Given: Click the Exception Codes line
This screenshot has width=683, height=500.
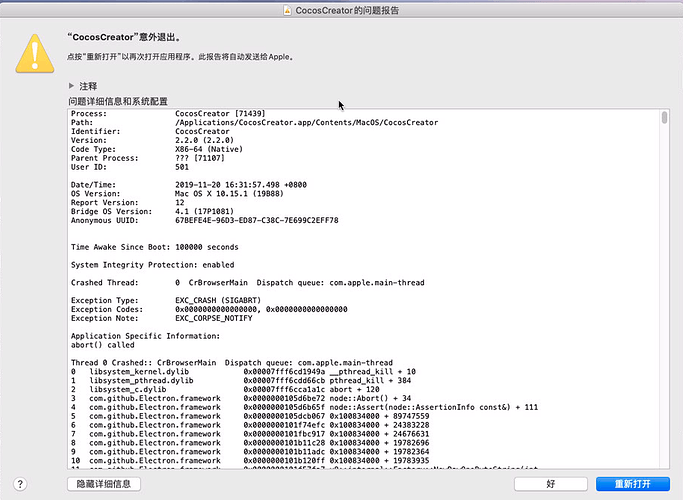Looking at the screenshot, I should point(209,309).
